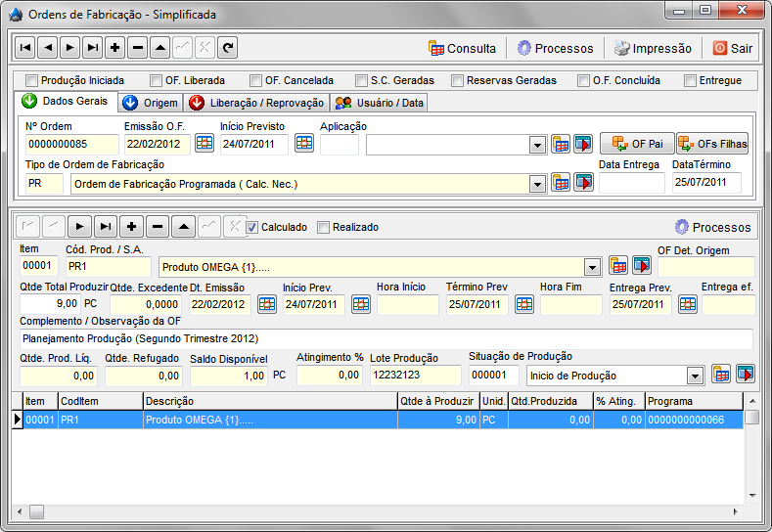Expand the Situação de Produção dropdown
Image resolution: width=772 pixels, height=532 pixels.
(x=695, y=375)
